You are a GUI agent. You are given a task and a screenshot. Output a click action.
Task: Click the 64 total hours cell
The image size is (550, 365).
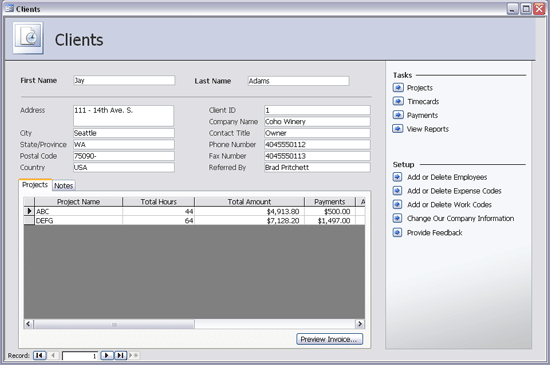[x=159, y=221]
